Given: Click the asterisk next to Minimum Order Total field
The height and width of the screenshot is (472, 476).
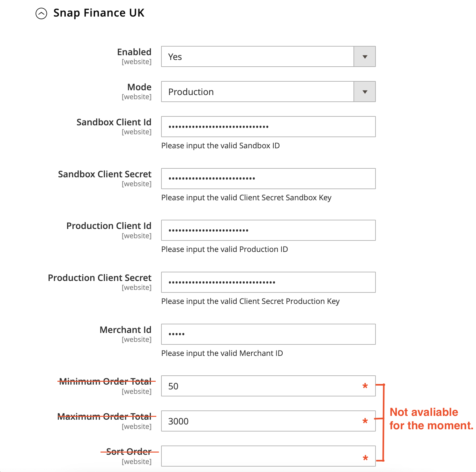Looking at the screenshot, I should coord(365,386).
